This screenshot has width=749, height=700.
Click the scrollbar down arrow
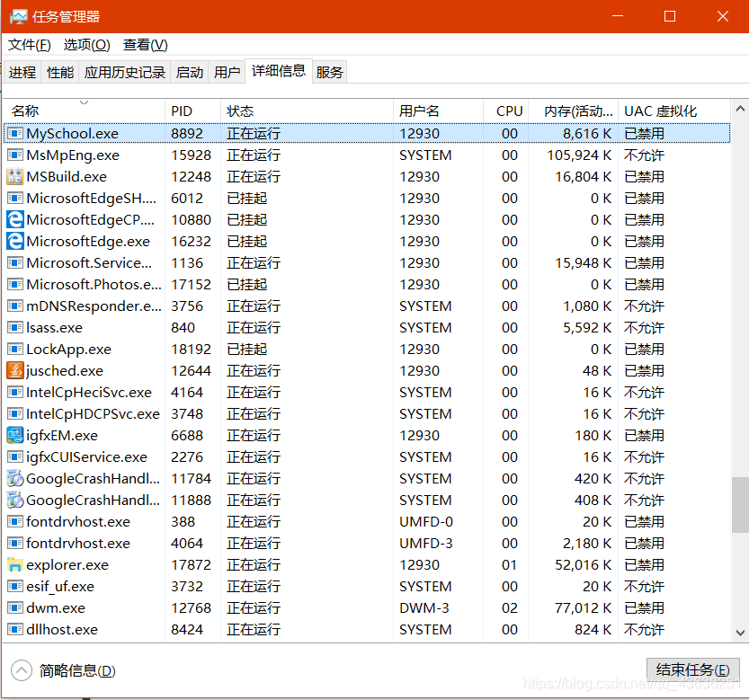(740, 633)
